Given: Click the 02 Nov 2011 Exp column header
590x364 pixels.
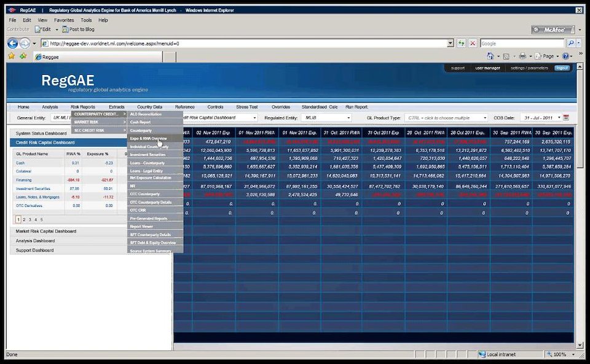Looking at the screenshot, I should [x=213, y=133].
